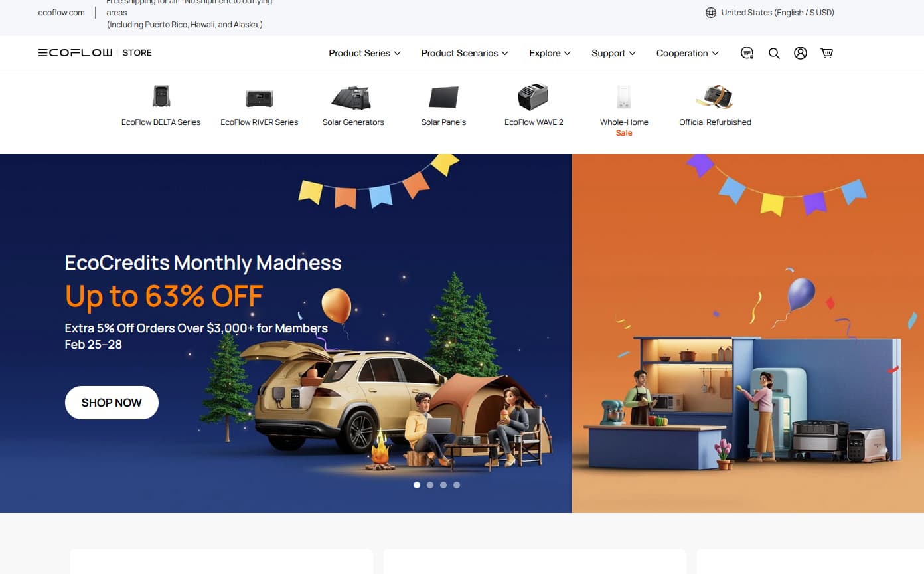Image resolution: width=924 pixels, height=574 pixels.
Task: Click the red Sale tag under Whole-Home
Action: click(x=624, y=133)
